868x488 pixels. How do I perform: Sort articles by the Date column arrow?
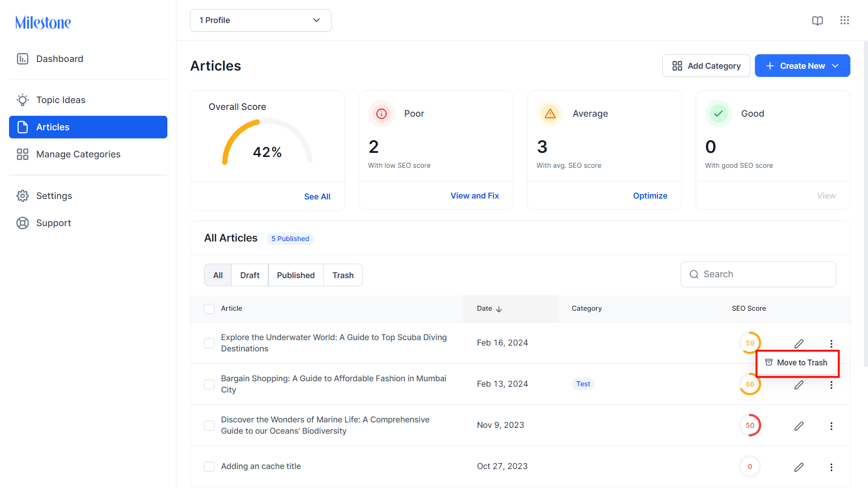[499, 309]
